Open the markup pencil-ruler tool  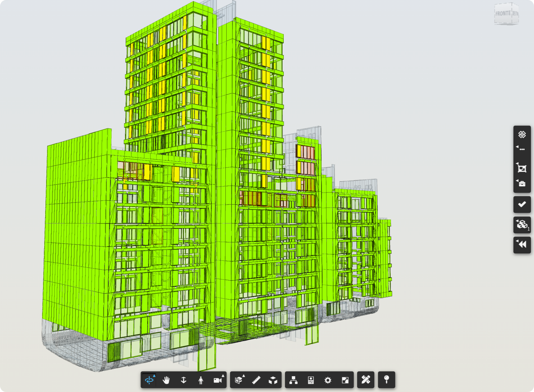click(366, 380)
